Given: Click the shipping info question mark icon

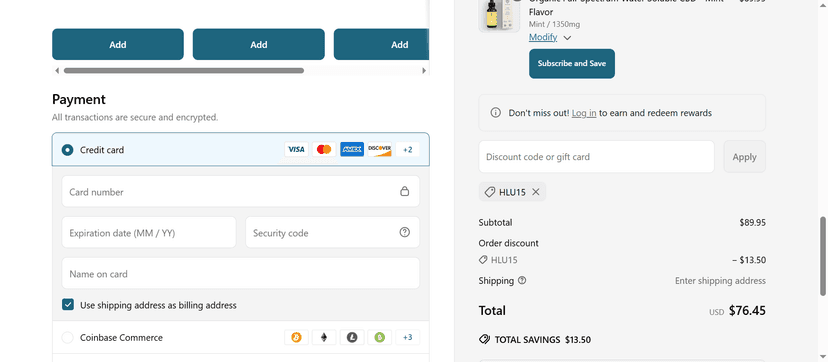Looking at the screenshot, I should (x=522, y=281).
